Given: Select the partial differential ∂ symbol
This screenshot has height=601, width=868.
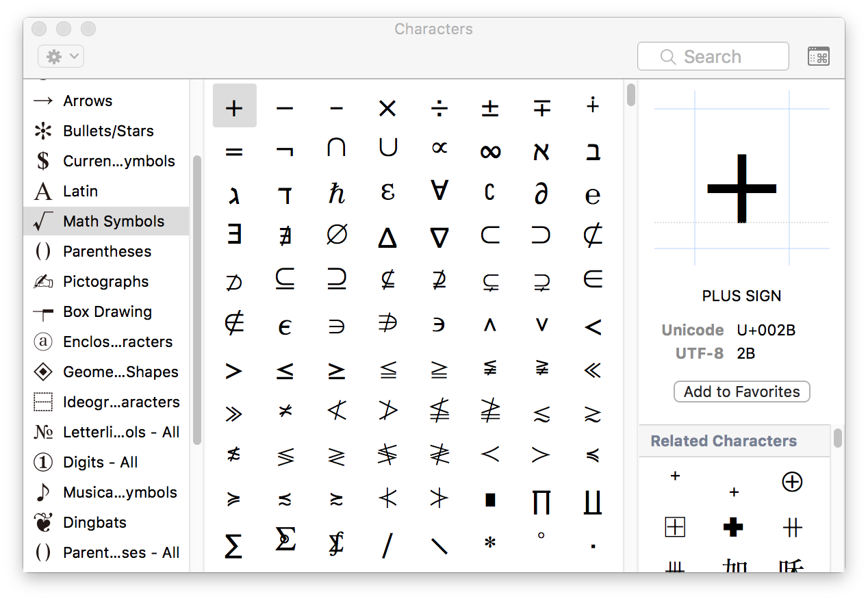Looking at the screenshot, I should point(541,194).
